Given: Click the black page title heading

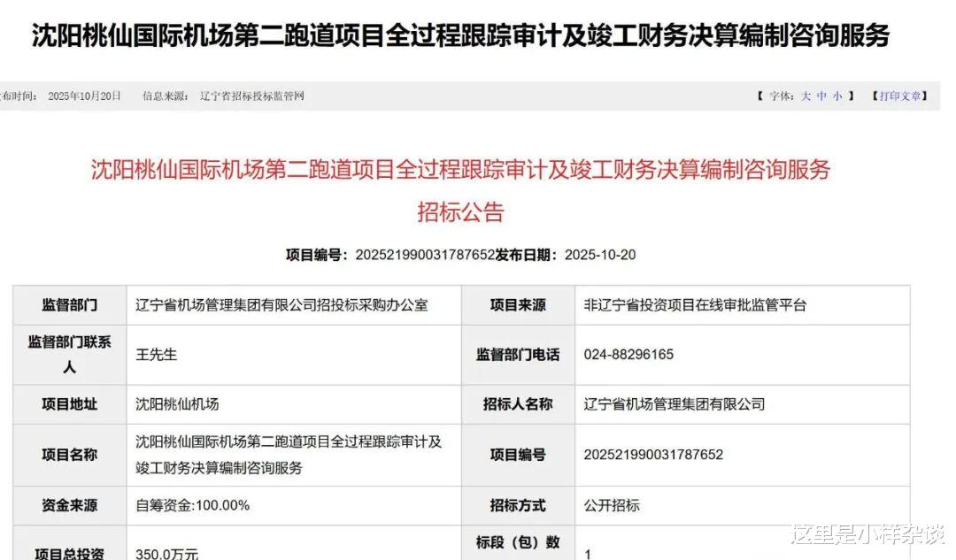Looking at the screenshot, I should (x=461, y=35).
